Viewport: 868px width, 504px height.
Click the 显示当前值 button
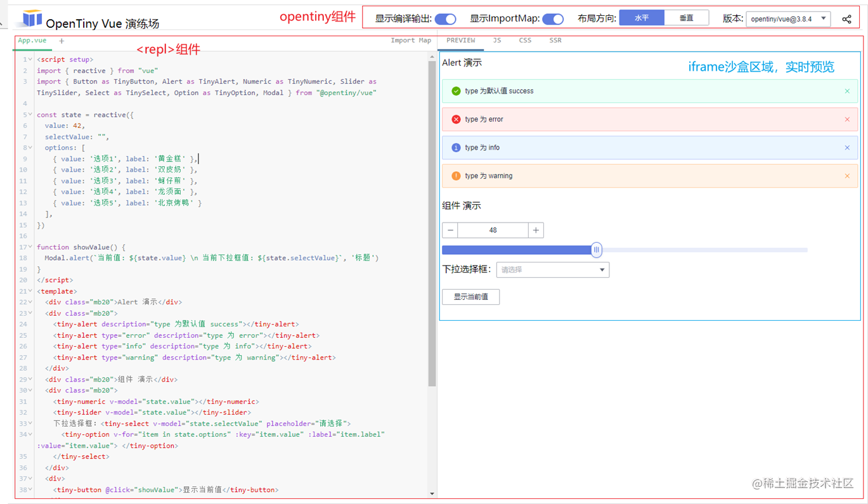pos(470,297)
